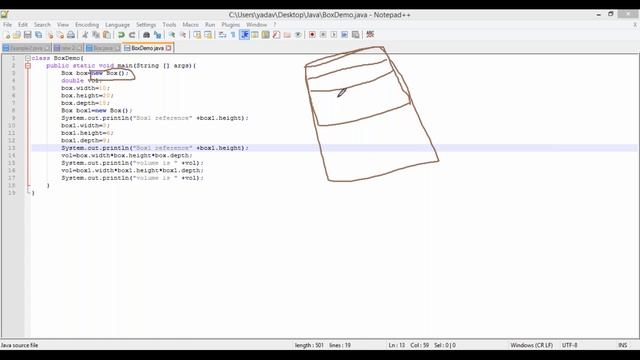The image size is (640, 360).
Task: Click the line number 17 in the margin
Action: click(x=11, y=178)
